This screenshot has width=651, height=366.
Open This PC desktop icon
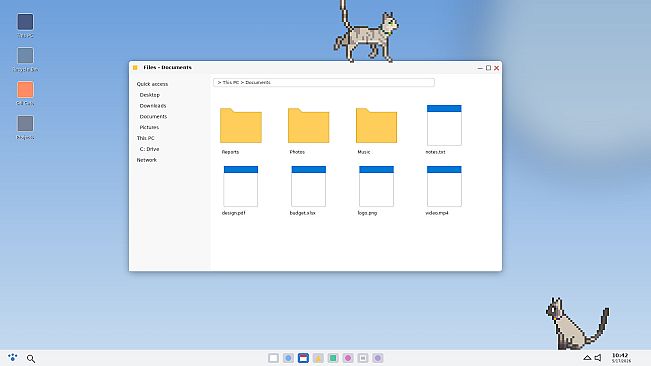click(25, 22)
